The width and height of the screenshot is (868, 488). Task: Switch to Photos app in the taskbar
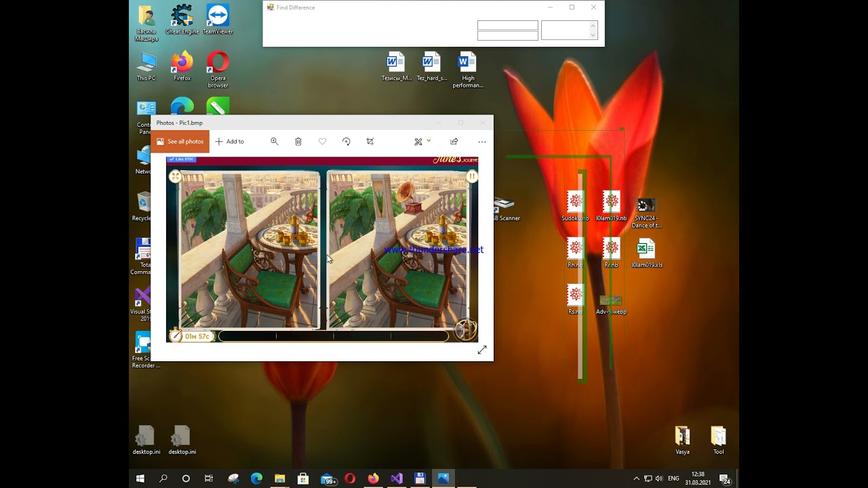pos(443,479)
